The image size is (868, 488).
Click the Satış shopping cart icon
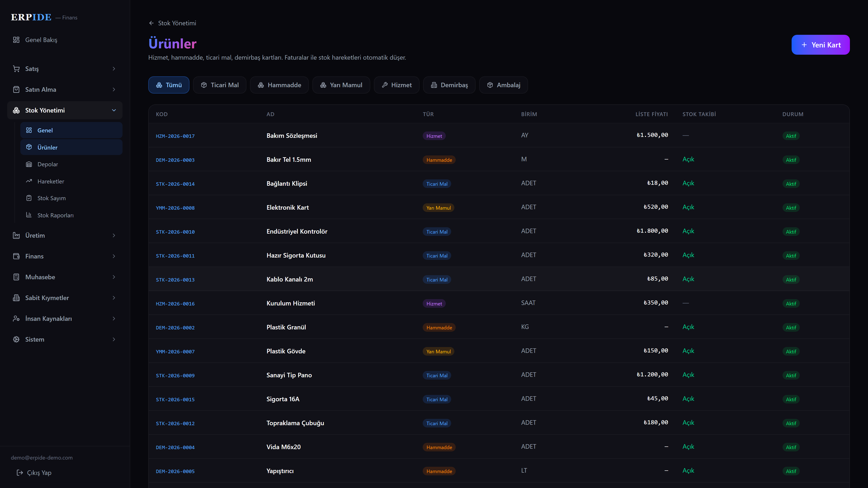pyautogui.click(x=16, y=69)
